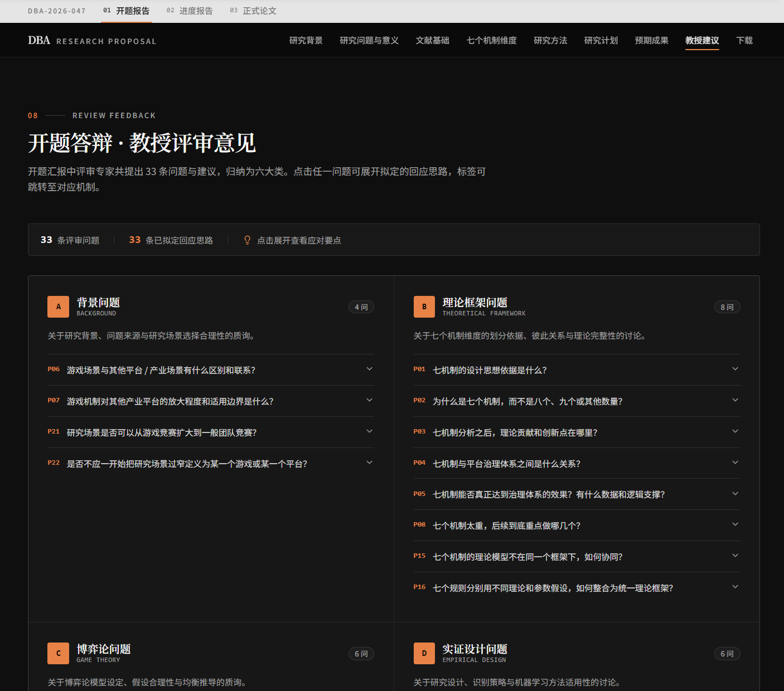Expand question P03 chevron
The height and width of the screenshot is (691, 784).
[735, 432]
